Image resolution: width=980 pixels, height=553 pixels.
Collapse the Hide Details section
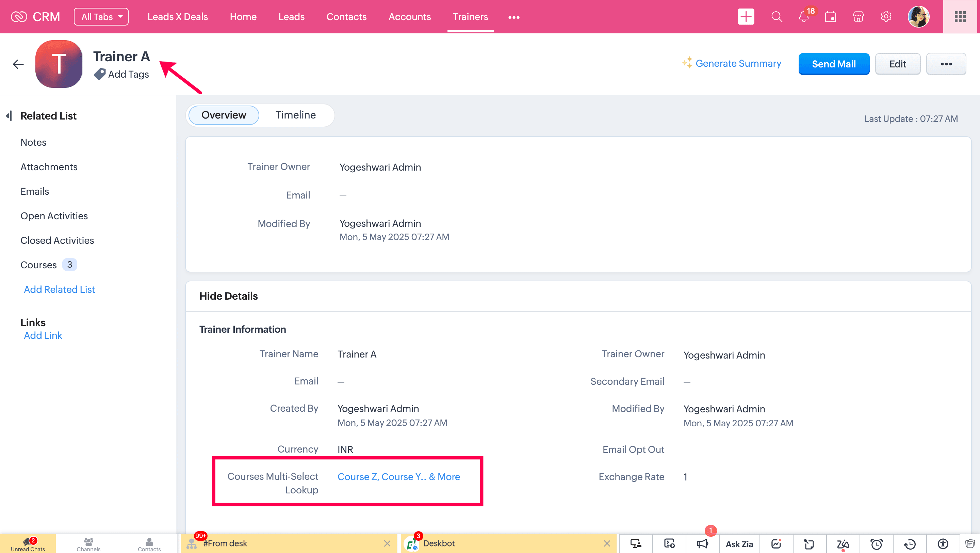coord(228,296)
